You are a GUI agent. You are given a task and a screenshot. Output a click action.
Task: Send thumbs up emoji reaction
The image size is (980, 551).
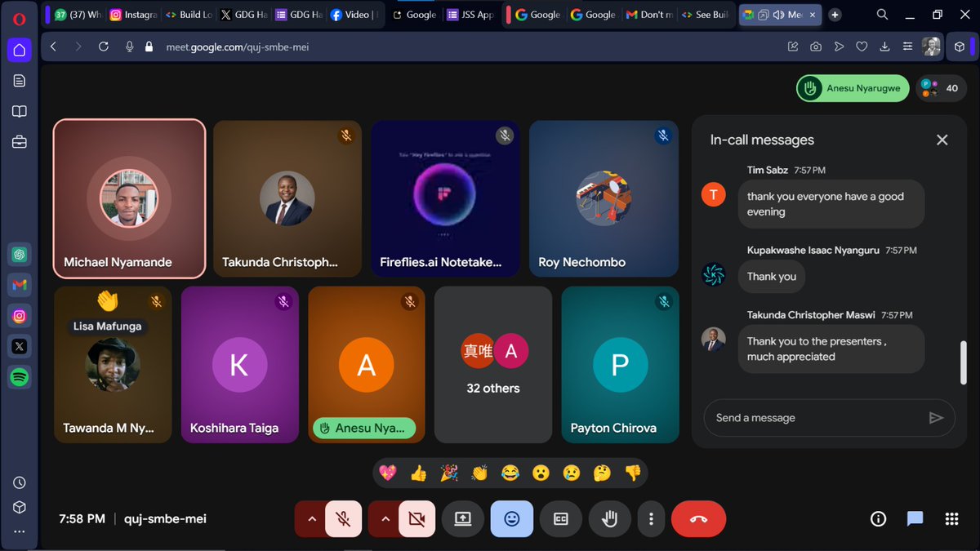coord(418,473)
